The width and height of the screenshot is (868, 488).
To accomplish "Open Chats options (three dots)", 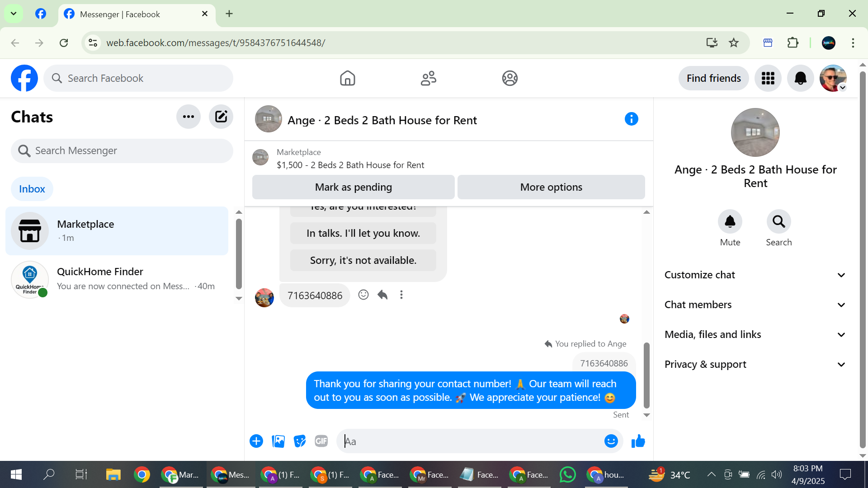I will tap(189, 117).
